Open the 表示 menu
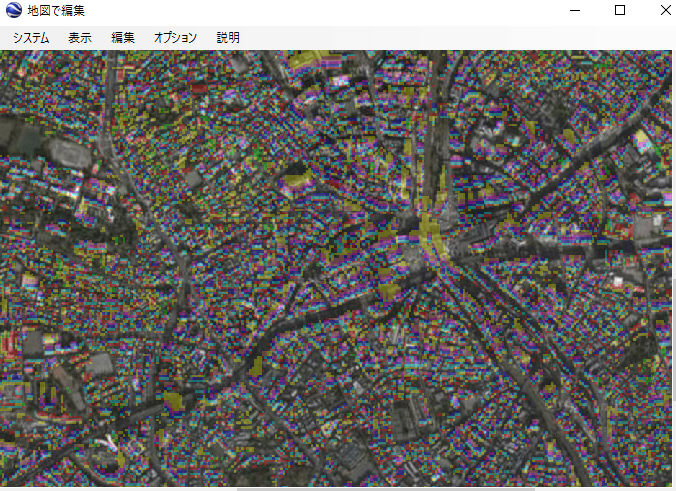Image resolution: width=676 pixels, height=491 pixels. [80, 37]
